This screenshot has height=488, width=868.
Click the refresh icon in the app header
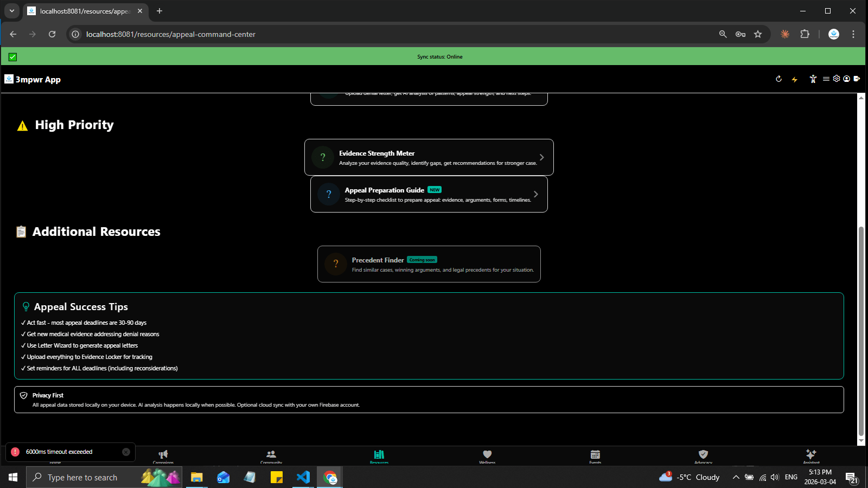click(778, 79)
